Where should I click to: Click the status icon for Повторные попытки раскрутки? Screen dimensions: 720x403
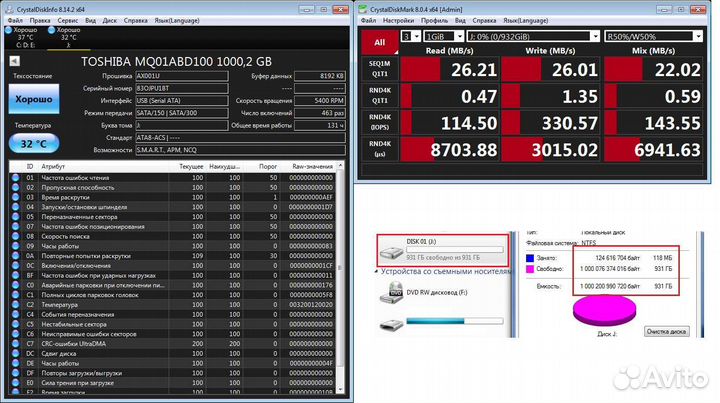click(16, 256)
